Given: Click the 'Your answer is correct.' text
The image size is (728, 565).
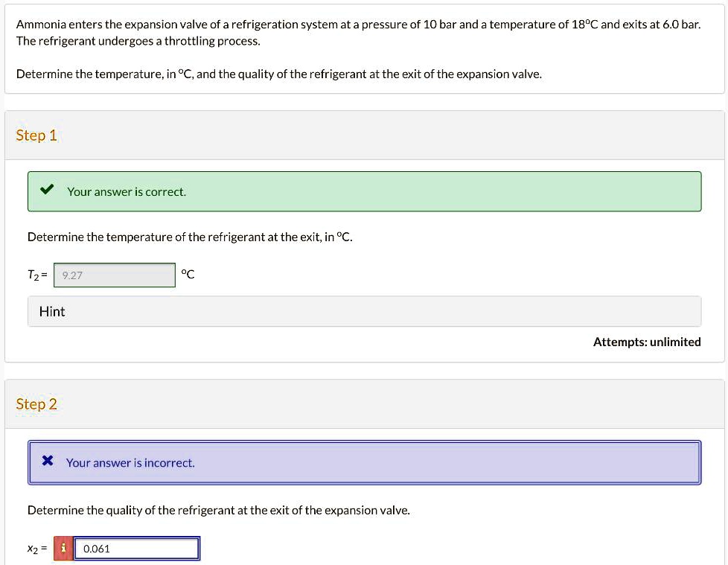Looking at the screenshot, I should (x=127, y=191).
